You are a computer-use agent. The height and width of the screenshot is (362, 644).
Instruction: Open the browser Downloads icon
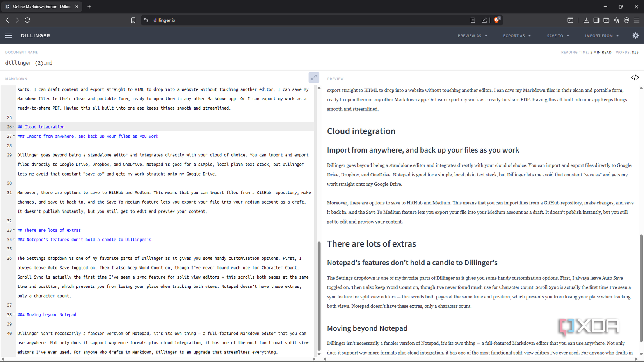click(x=586, y=20)
